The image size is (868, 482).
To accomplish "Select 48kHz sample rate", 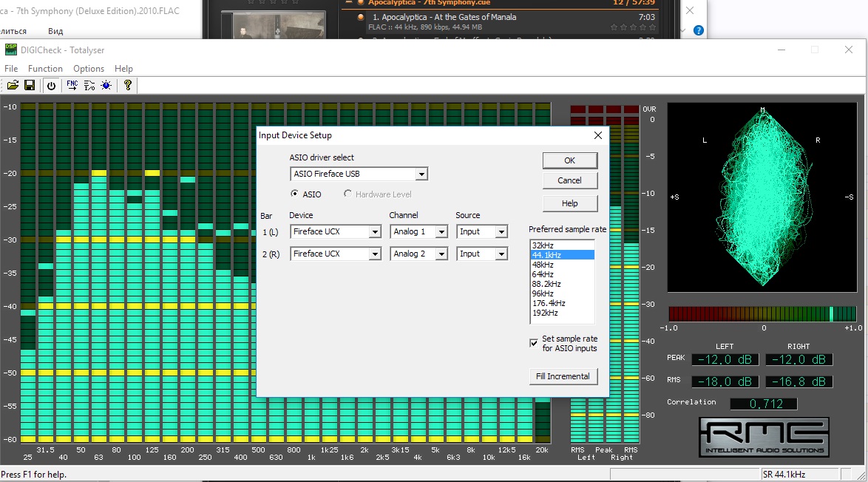I will point(563,265).
